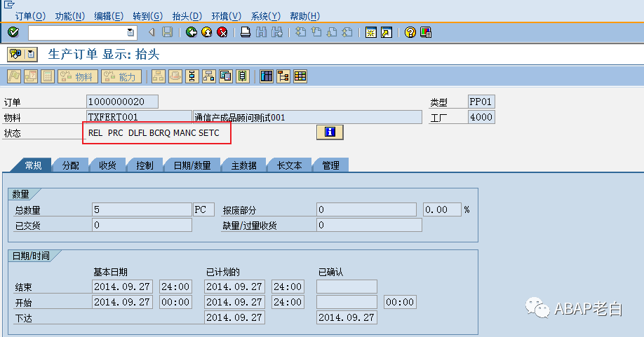644x337 pixels.
Task: Switch to the 管理 tab
Action: click(x=330, y=165)
